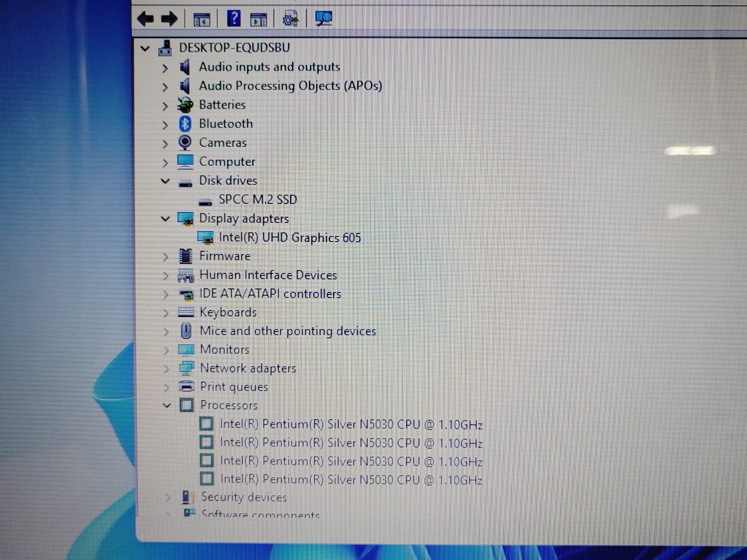The image size is (747, 560).
Task: Select Intel(R) UHD Graphics 605 adapter
Action: coord(289,237)
